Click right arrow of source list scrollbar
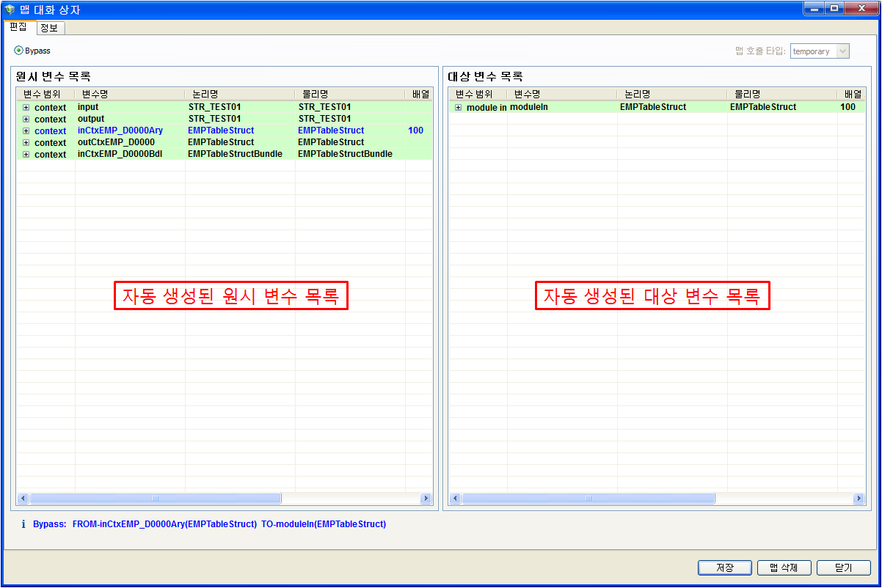The width and height of the screenshot is (882, 588). pyautogui.click(x=426, y=498)
